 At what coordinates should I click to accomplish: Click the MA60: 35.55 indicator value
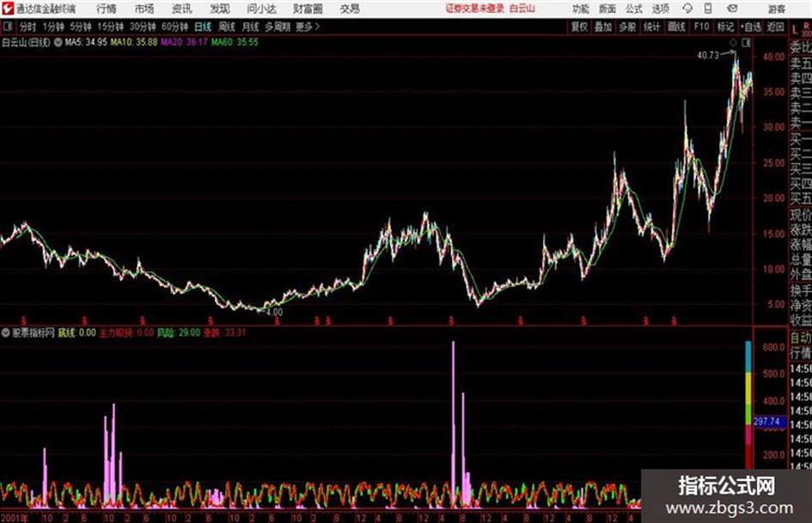(235, 42)
